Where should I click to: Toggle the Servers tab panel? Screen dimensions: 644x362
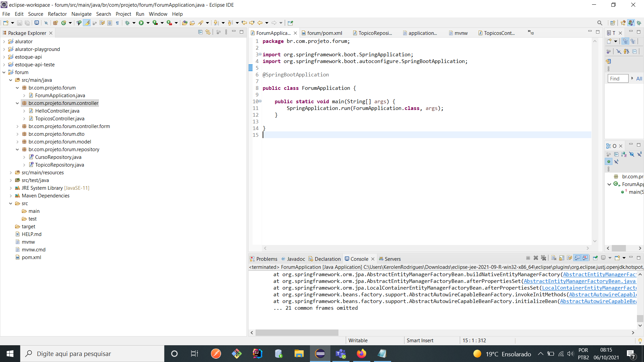point(393,258)
